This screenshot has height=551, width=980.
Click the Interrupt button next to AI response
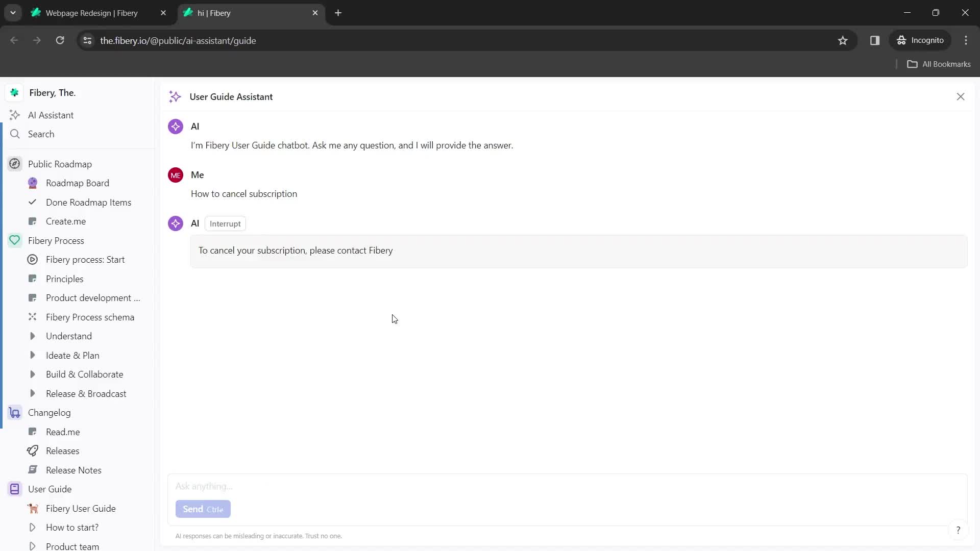(x=225, y=223)
